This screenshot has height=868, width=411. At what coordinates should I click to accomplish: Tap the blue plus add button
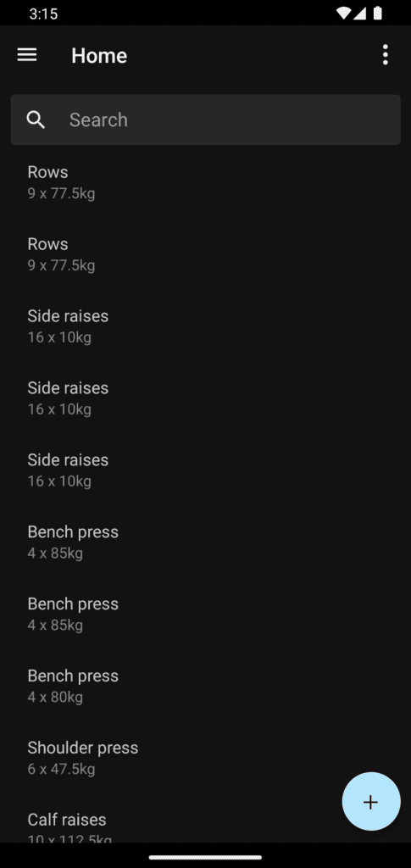point(370,802)
